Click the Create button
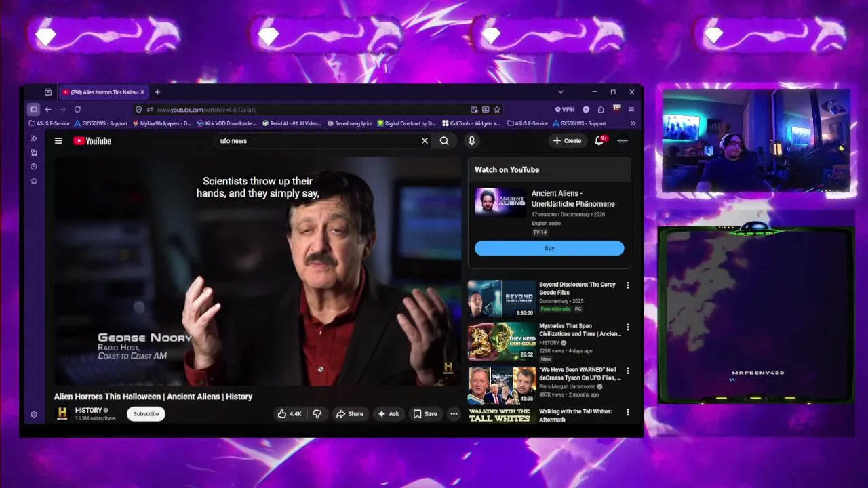This screenshot has height=488, width=868. [x=568, y=141]
